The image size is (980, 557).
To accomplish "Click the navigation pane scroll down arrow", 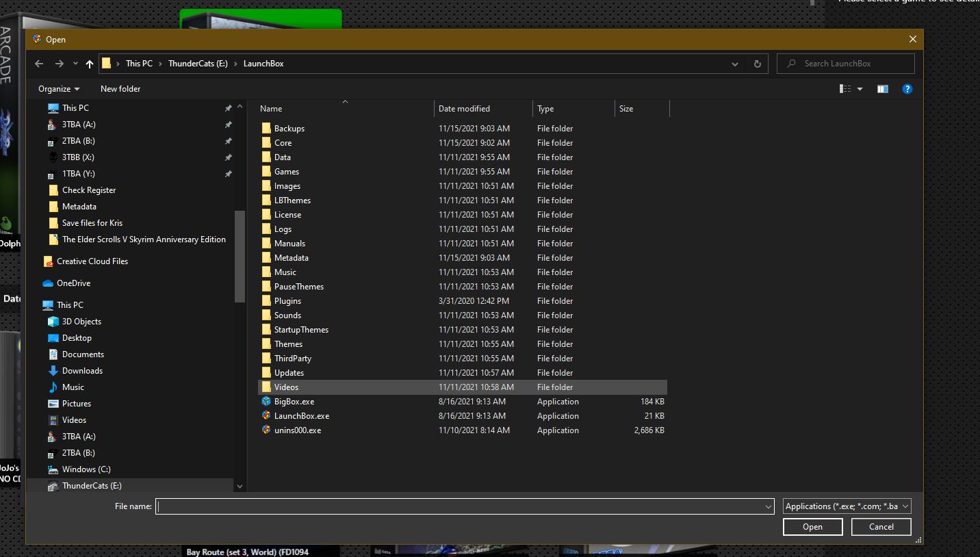I will tap(240, 486).
